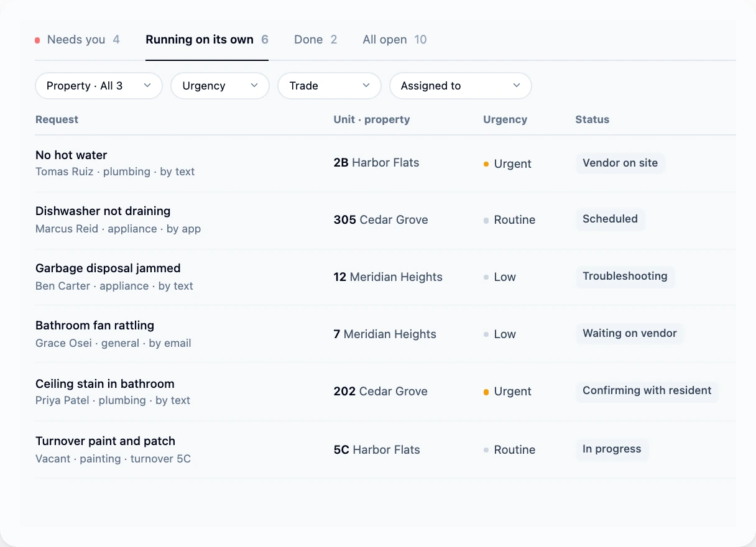Click the Urgency column header
Image resolution: width=756 pixels, height=547 pixels.
[505, 119]
